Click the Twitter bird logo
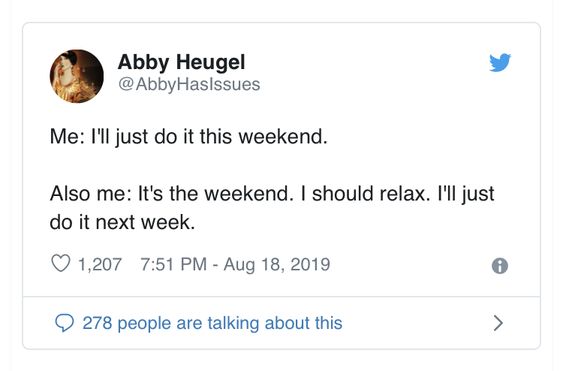 click(x=500, y=62)
